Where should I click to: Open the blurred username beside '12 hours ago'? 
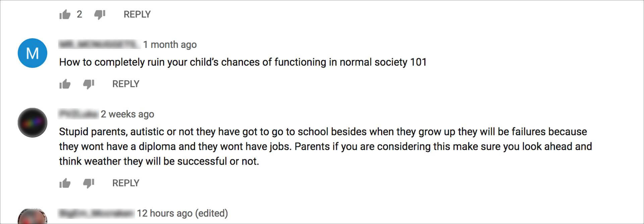point(97,213)
